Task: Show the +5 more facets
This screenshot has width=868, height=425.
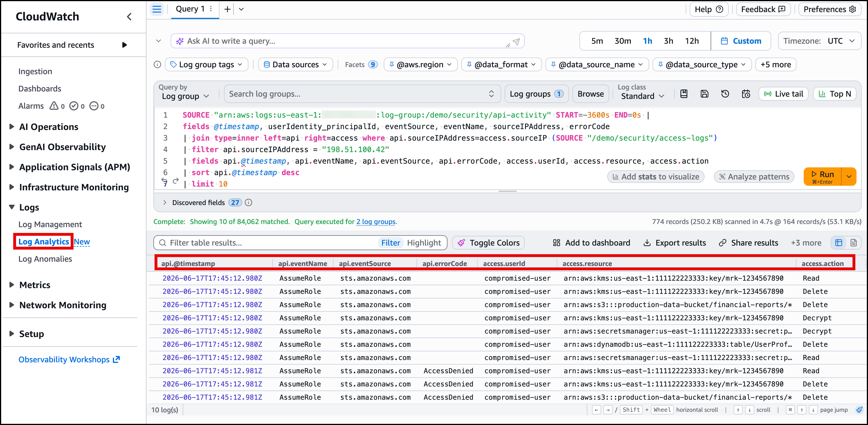Action: tap(776, 64)
